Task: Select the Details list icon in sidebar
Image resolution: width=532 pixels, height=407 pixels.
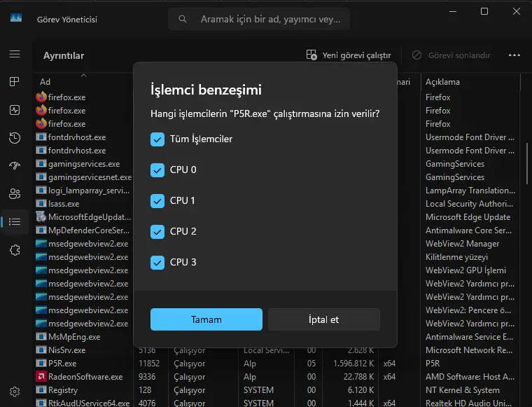Action: coord(15,222)
